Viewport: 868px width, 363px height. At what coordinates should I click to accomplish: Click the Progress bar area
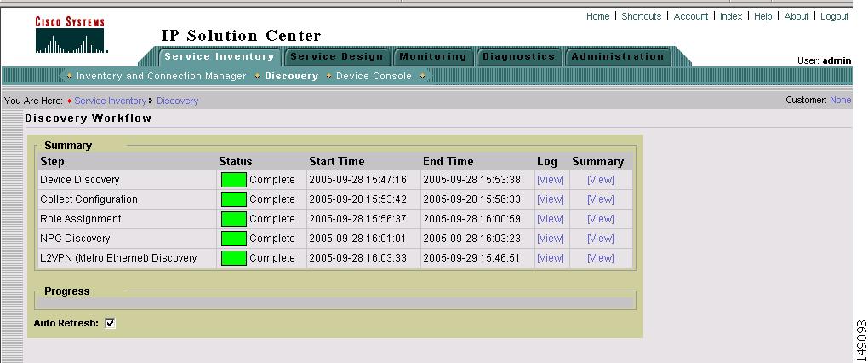pos(335,303)
